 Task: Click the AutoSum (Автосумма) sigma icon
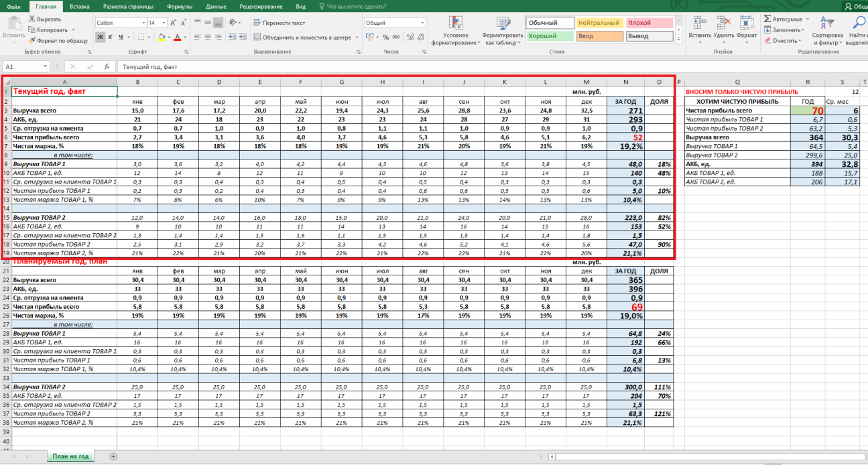[767, 19]
